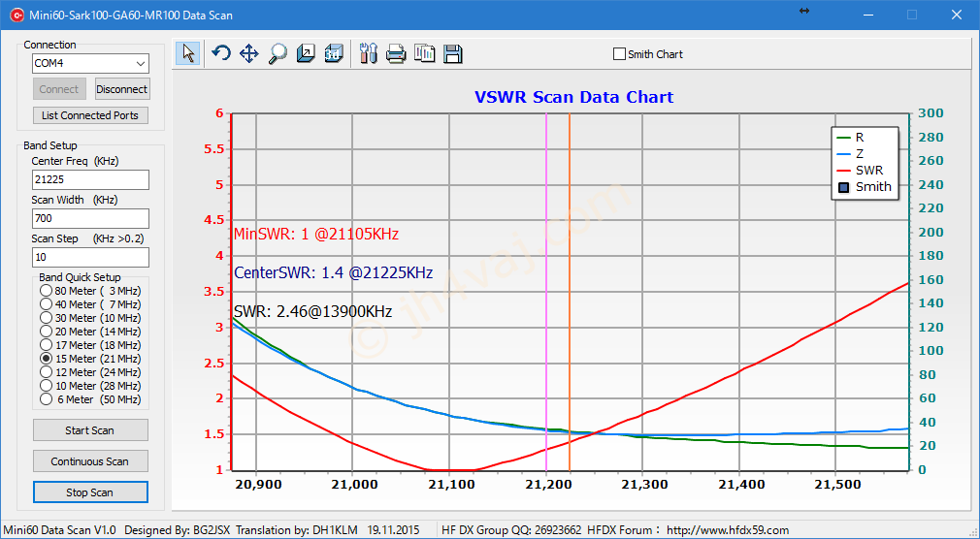Click the chart depth tool

pos(306,53)
